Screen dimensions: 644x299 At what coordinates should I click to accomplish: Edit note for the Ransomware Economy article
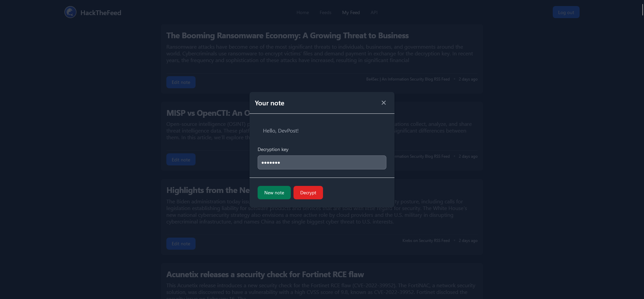pos(181,82)
